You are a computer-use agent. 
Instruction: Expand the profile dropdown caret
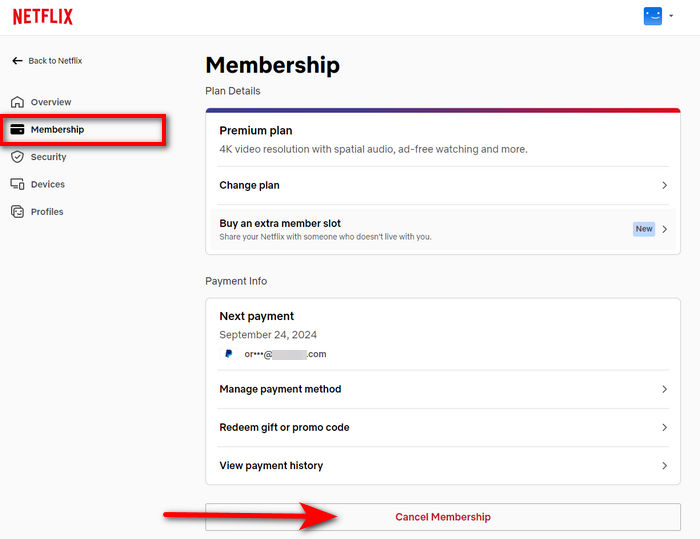pyautogui.click(x=671, y=16)
